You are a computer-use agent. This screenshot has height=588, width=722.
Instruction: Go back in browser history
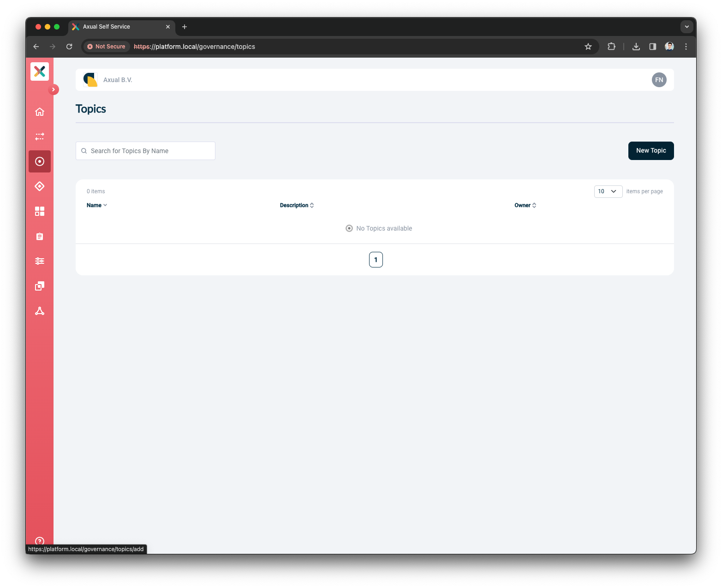[36, 47]
